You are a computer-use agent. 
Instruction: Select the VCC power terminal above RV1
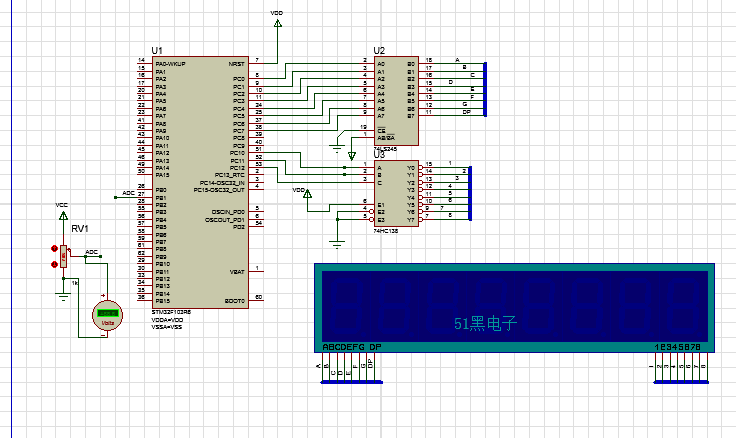click(63, 215)
